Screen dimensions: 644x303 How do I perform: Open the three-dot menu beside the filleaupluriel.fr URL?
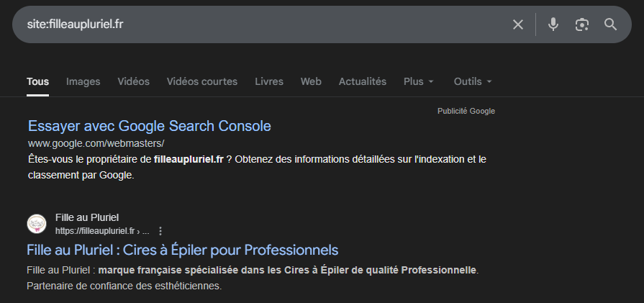click(x=160, y=231)
